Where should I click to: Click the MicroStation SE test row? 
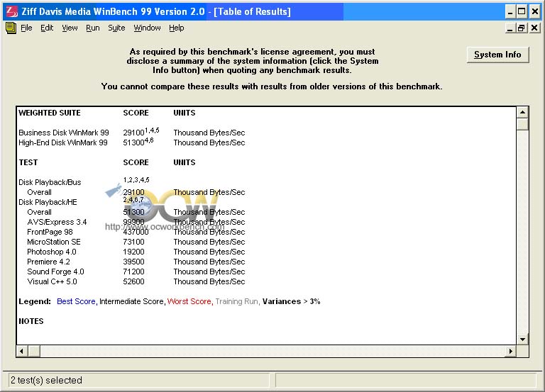(x=136, y=242)
